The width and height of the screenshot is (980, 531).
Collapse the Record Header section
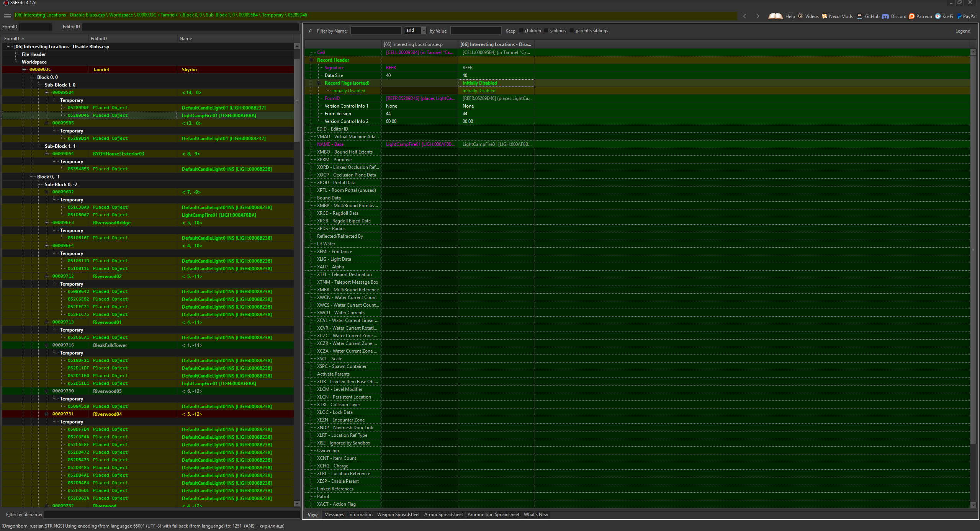coord(311,60)
